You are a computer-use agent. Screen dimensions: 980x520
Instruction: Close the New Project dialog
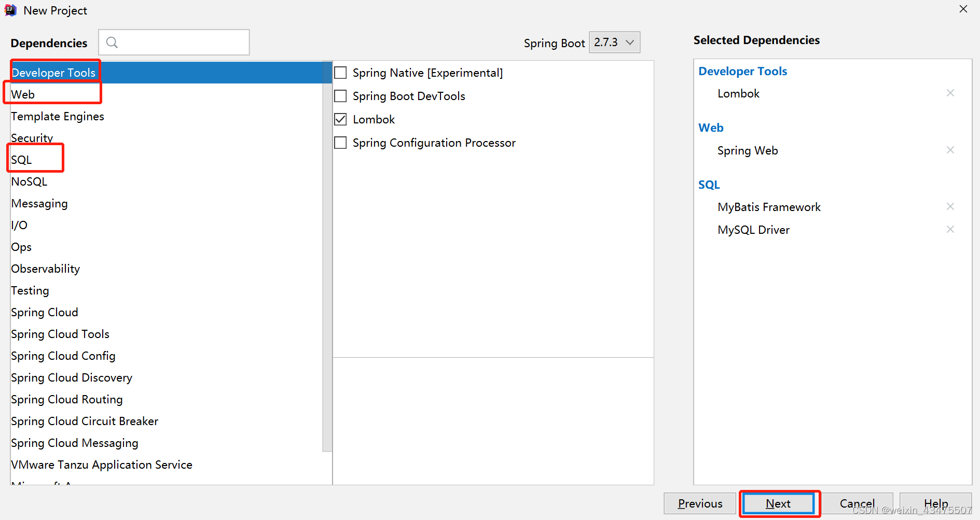[x=963, y=9]
